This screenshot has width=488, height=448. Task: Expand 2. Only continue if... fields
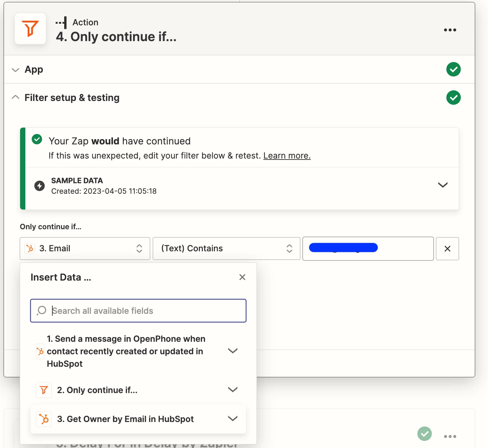pyautogui.click(x=233, y=390)
